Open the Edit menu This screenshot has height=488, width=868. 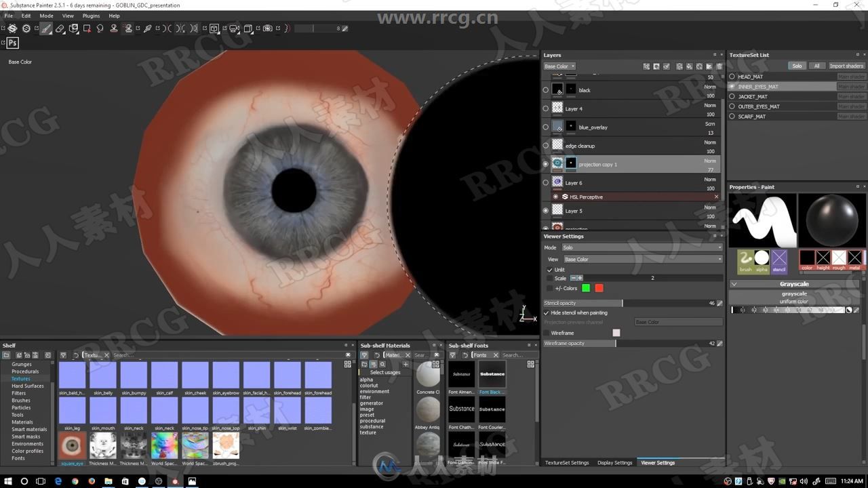click(x=26, y=16)
